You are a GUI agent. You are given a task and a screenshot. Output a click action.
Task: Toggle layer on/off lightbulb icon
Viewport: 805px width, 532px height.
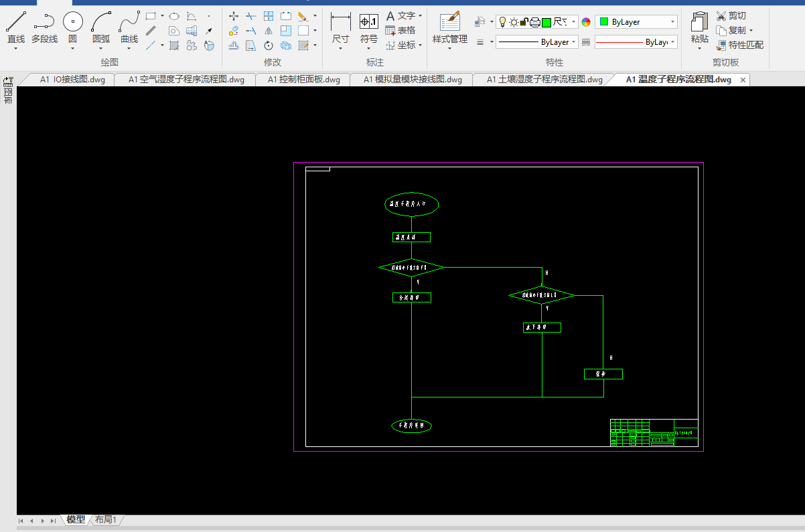click(503, 22)
